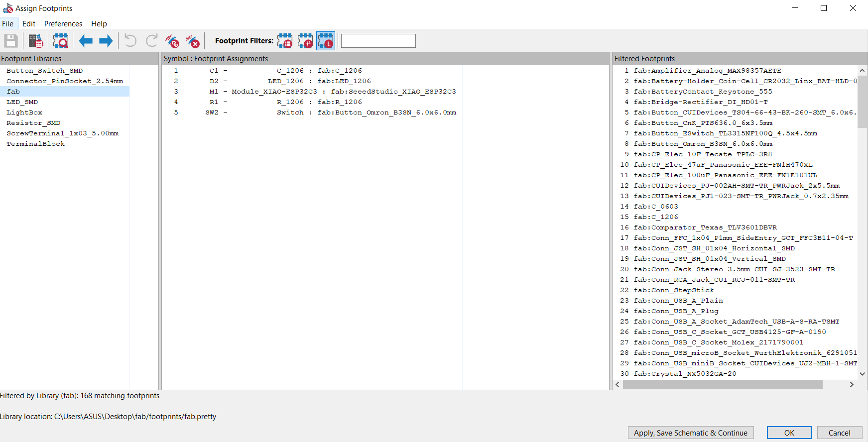
Task: Redo last edit icon
Action: (x=151, y=41)
